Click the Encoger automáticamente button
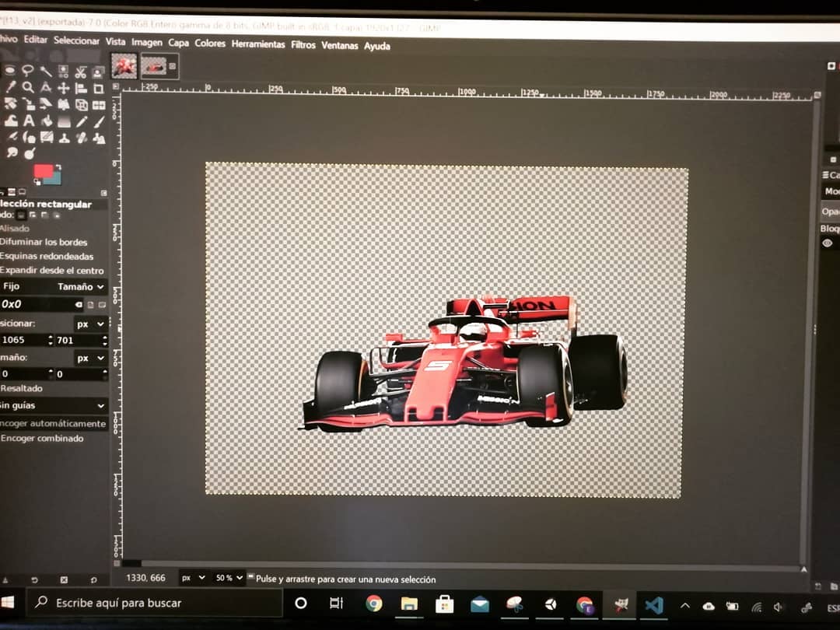The image size is (840, 630). tap(54, 424)
